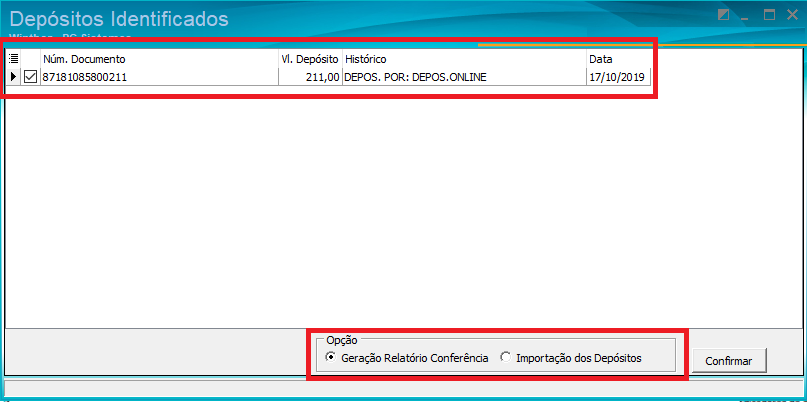Viewport: 807px width, 402px height.
Task: Select the deposit value 211,00 cell
Action: pos(310,77)
